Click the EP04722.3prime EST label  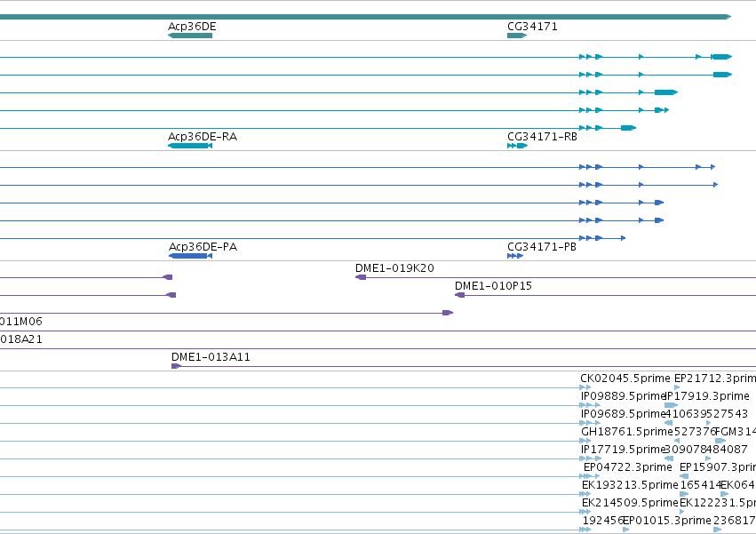pyautogui.click(x=628, y=468)
